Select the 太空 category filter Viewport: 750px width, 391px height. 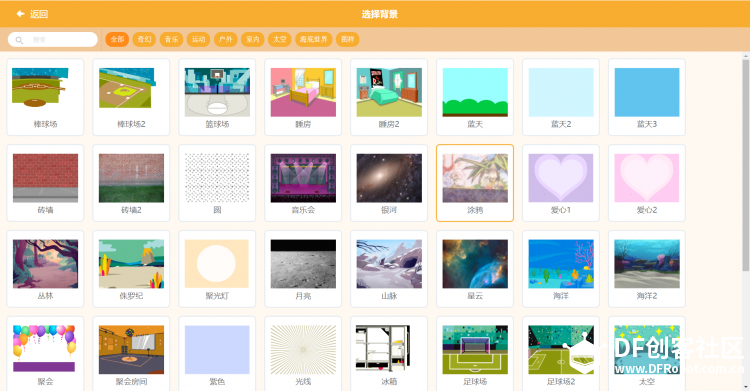(279, 39)
